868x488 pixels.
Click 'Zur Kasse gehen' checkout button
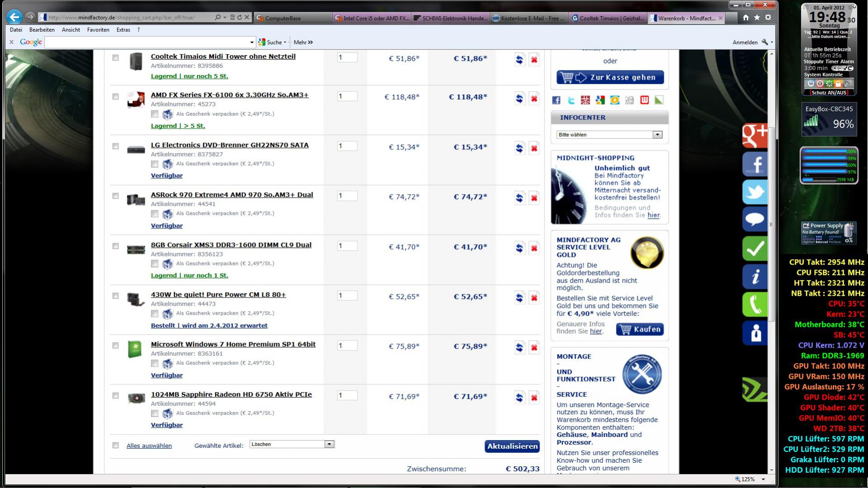click(610, 77)
